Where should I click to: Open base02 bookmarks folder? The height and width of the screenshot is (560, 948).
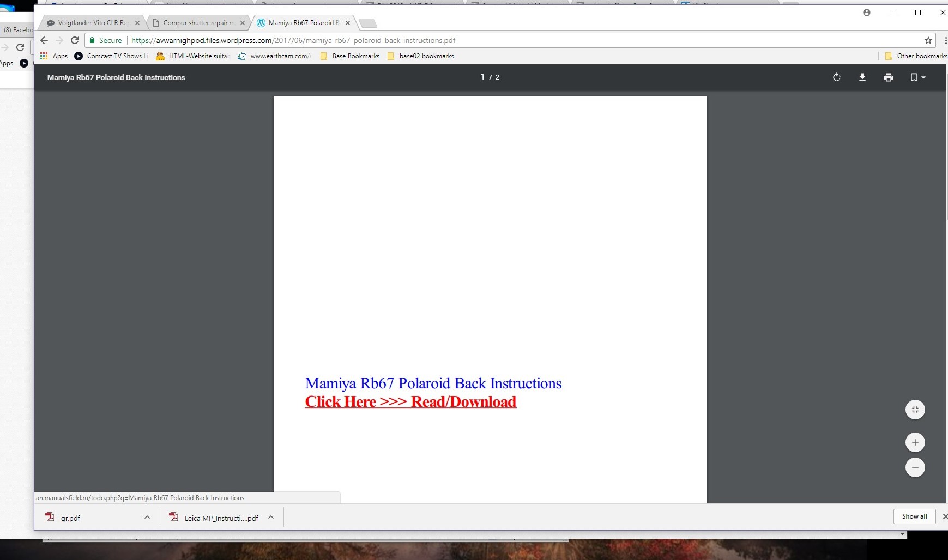point(420,56)
